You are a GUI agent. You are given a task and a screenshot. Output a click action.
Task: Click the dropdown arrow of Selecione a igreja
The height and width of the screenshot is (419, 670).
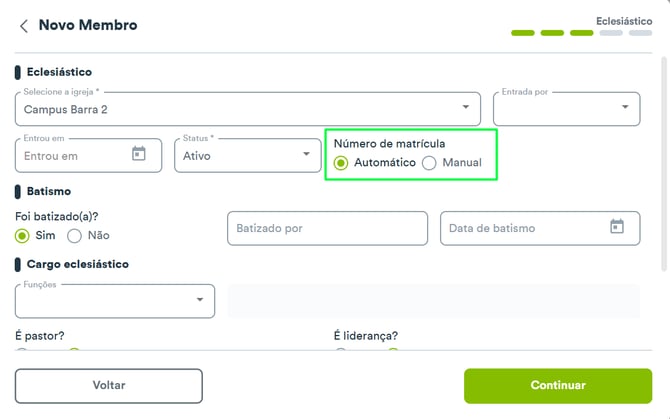point(466,107)
